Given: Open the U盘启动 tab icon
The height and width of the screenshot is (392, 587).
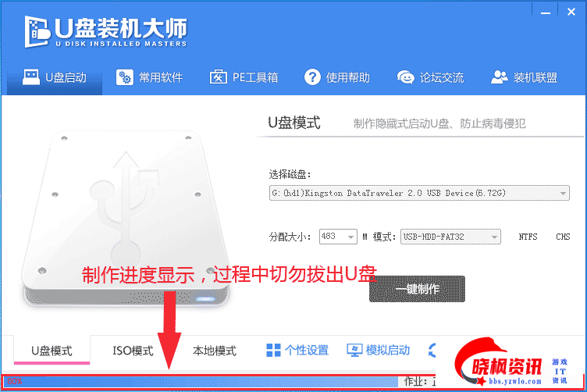Looking at the screenshot, I should click(30, 77).
